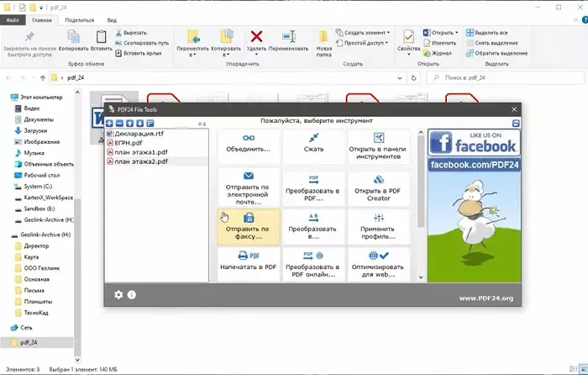The image size is (588, 375).
Task: Open Windows help question mark icon
Action: tap(585, 19)
